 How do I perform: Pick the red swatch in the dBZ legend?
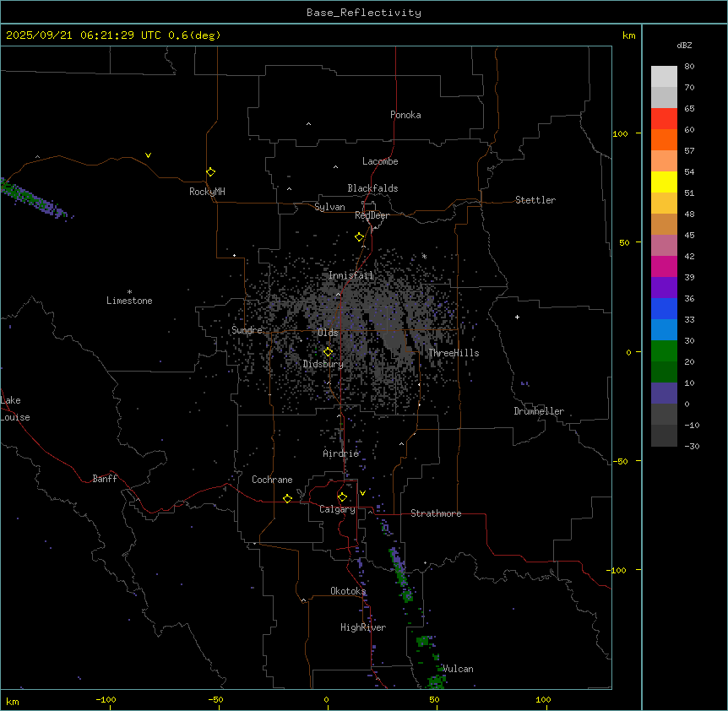click(664, 118)
